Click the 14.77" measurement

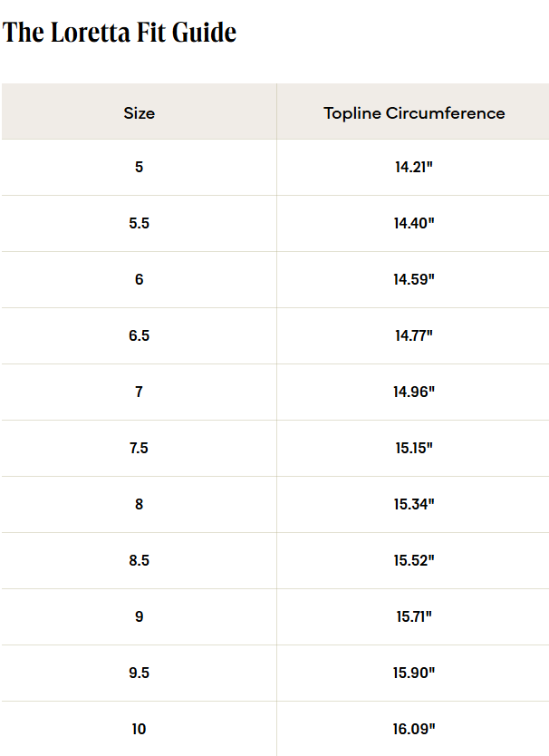414,335
